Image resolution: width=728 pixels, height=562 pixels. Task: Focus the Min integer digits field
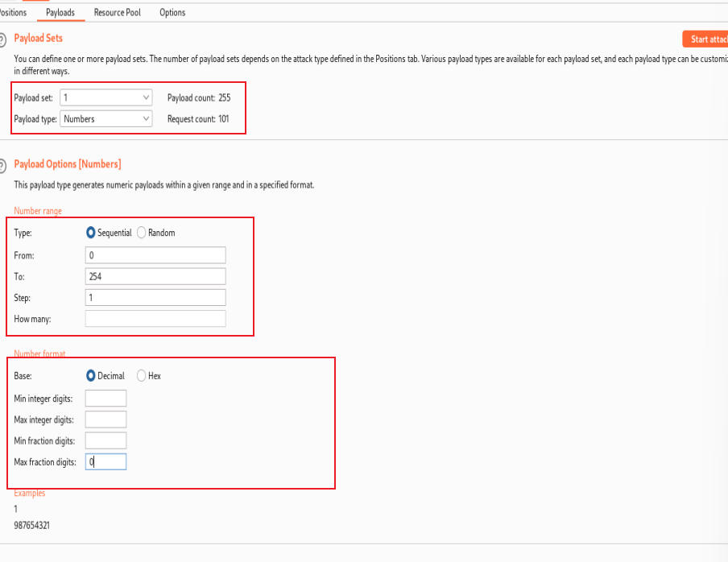click(105, 399)
